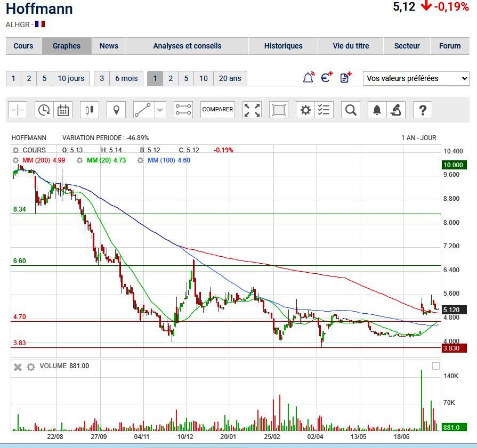
Task: Add to portfolio with euro plus icon
Action: pos(327,78)
